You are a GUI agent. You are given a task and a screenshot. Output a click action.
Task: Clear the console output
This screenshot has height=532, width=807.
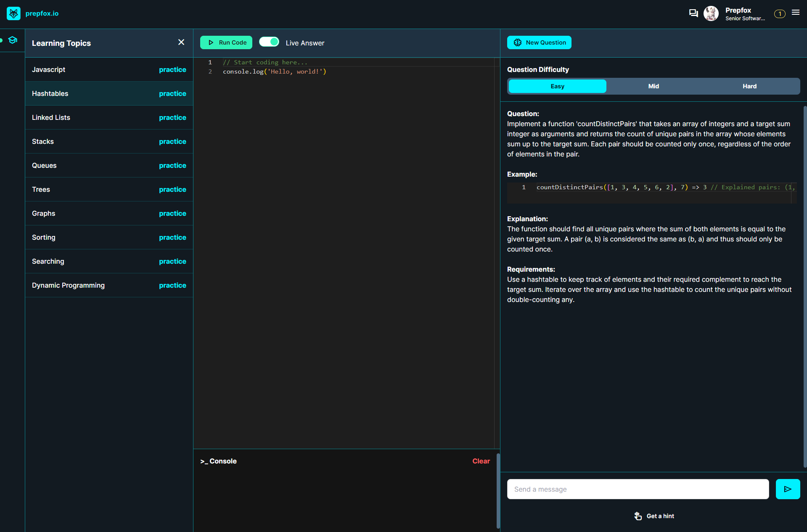[x=481, y=461]
